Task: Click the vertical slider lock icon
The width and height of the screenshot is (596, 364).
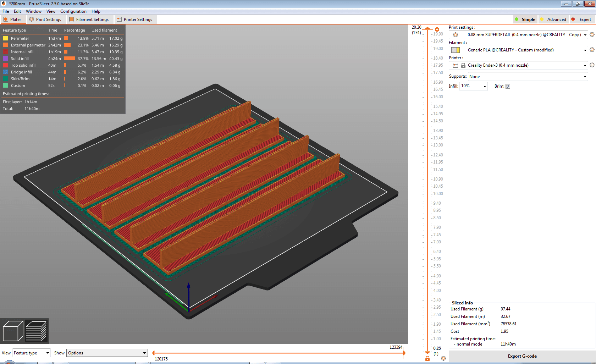Action: point(427,359)
